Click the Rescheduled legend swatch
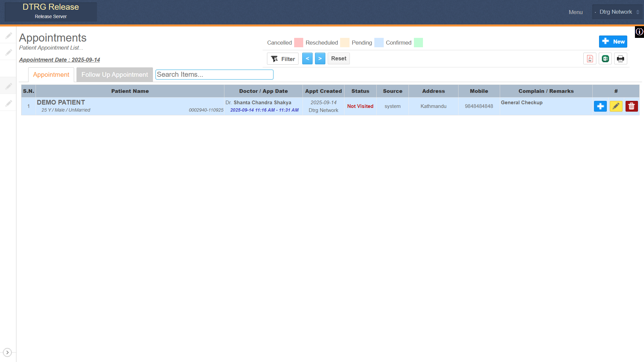 pyautogui.click(x=344, y=43)
